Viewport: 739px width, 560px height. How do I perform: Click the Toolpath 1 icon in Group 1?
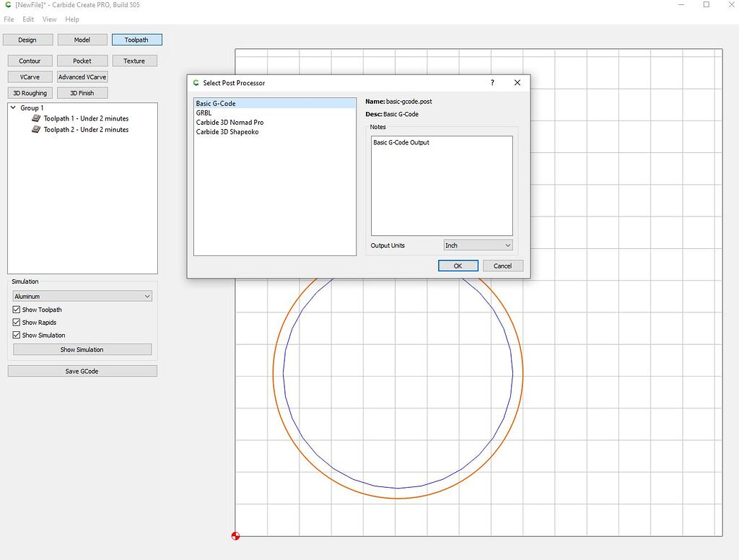37,118
